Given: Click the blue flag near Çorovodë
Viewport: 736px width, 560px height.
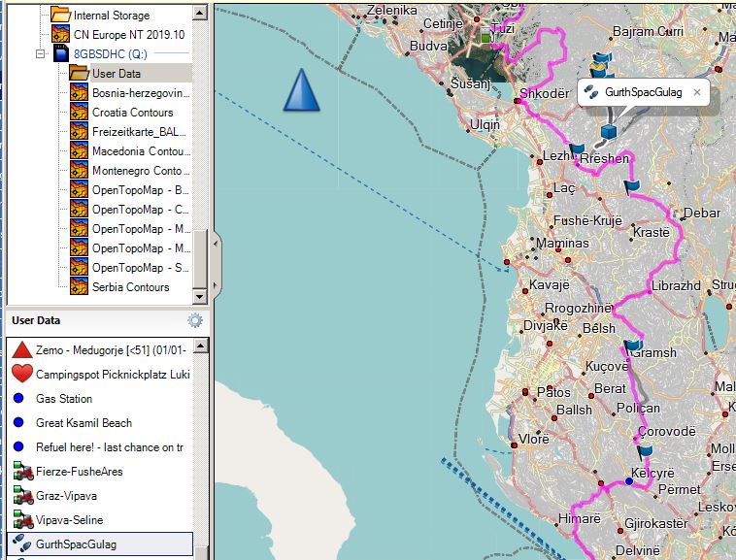Looking at the screenshot, I should (x=646, y=451).
